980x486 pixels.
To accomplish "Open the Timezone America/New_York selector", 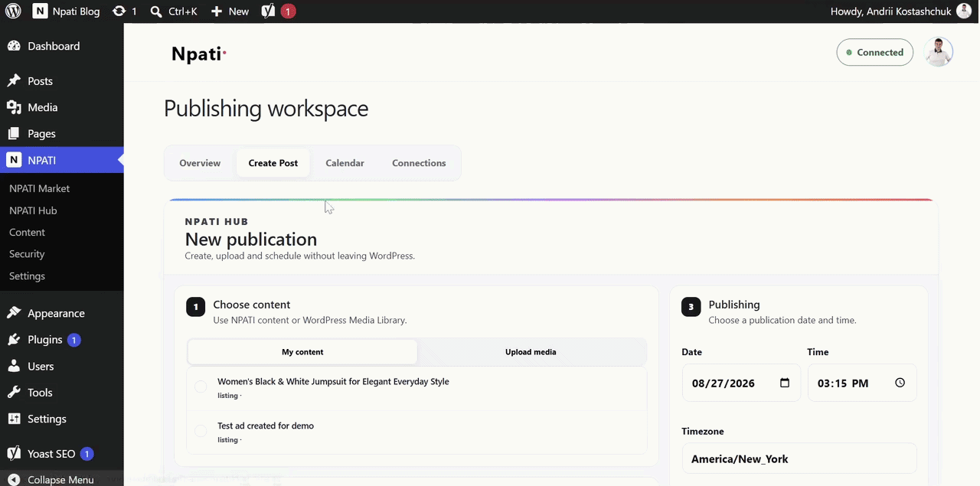I will (799, 459).
